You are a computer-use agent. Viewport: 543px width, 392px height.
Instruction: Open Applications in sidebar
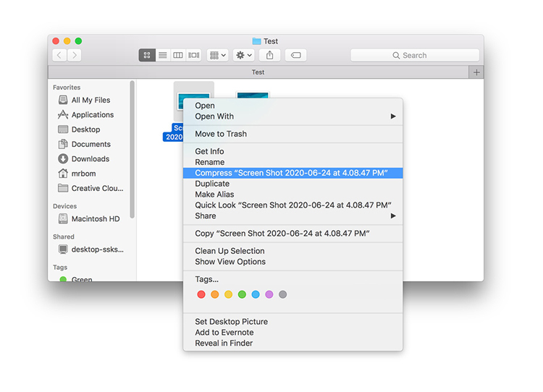93,114
